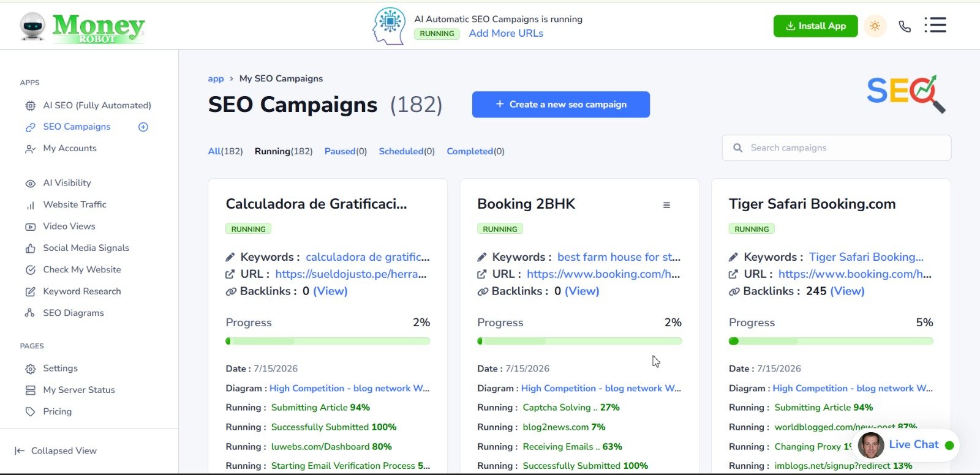This screenshot has height=475, width=980.
Task: Click Booking 2BHK keyword 'best farm house'
Action: [619, 257]
